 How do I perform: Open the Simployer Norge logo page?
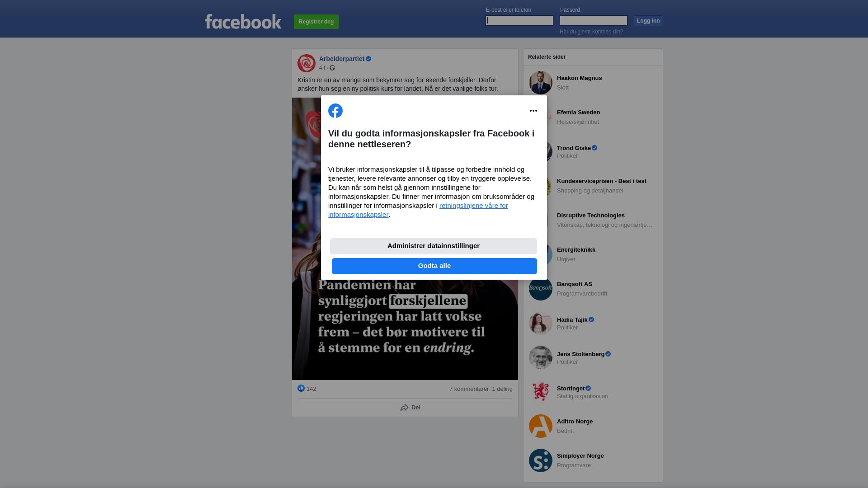541,460
